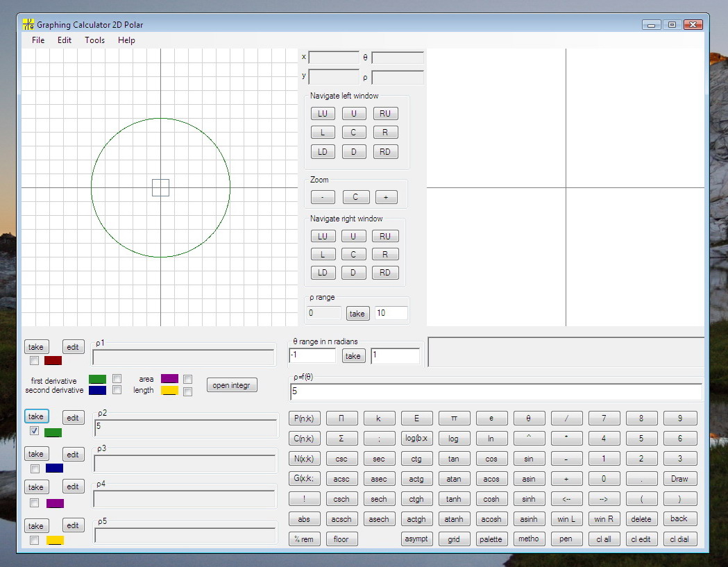Click the dark red ρ1 color swatch

[x=53, y=360]
